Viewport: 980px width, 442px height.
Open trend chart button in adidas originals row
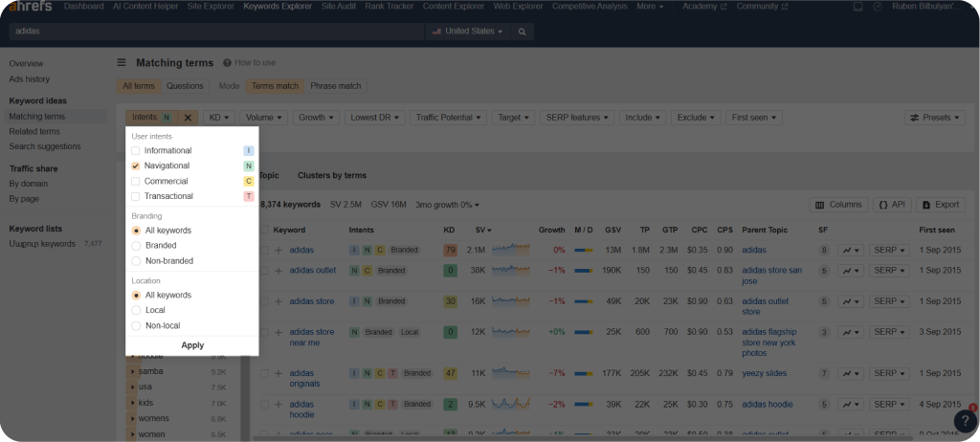(851, 373)
